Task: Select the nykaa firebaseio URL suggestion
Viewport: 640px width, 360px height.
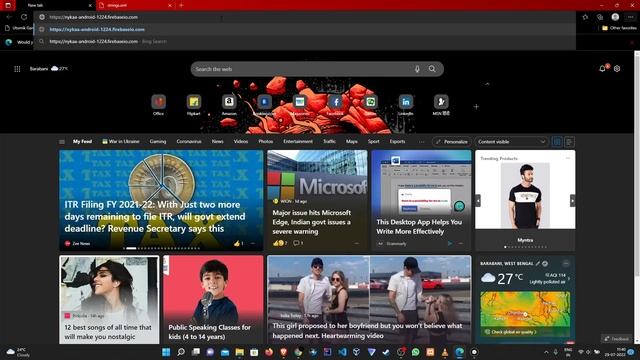Action: (x=304, y=29)
